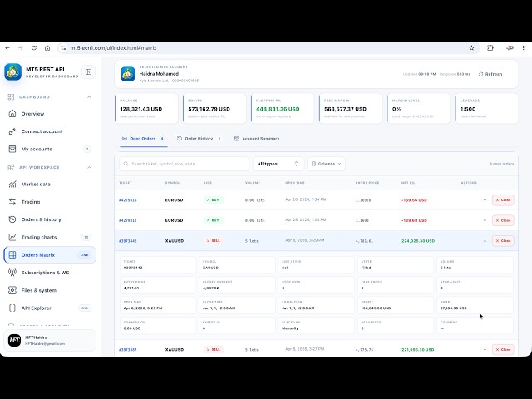The height and width of the screenshot is (399, 532).
Task: Click the Symbol column header
Action: pos(172,183)
